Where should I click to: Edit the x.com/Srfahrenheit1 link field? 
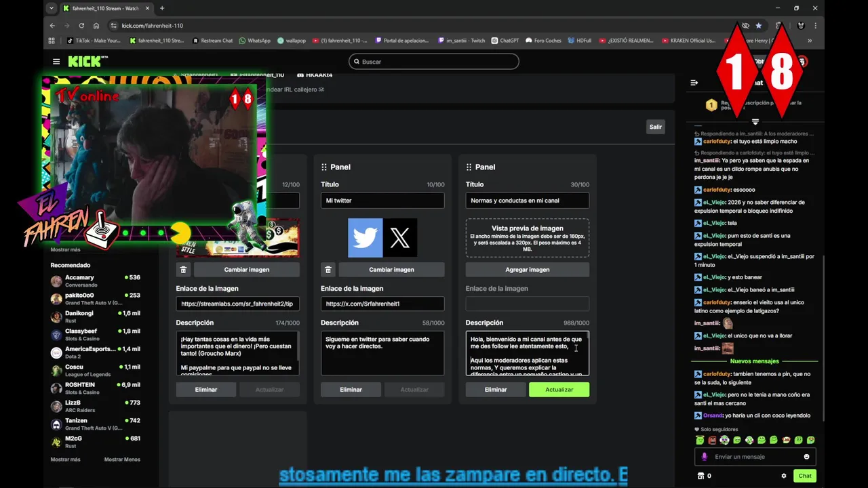(382, 304)
